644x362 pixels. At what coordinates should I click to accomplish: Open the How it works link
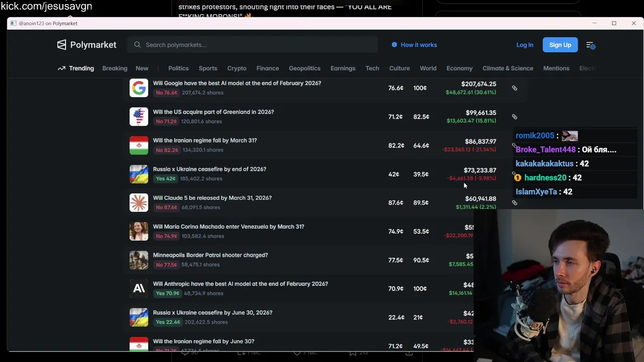point(419,45)
